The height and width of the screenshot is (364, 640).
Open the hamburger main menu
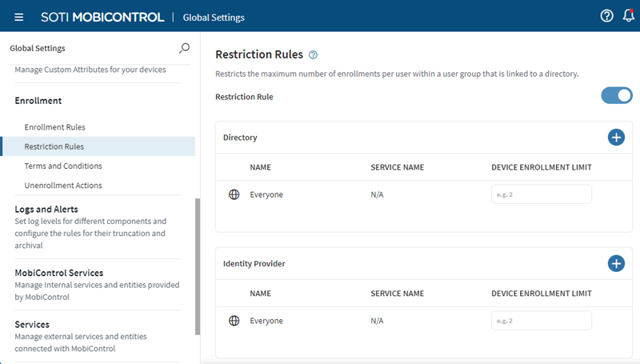tap(19, 17)
